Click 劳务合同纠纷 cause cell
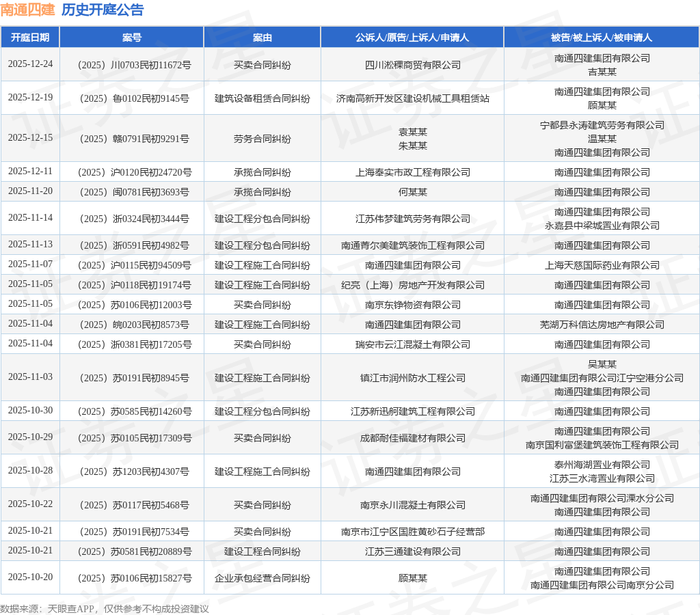The height and width of the screenshot is (615, 700). click(262, 139)
